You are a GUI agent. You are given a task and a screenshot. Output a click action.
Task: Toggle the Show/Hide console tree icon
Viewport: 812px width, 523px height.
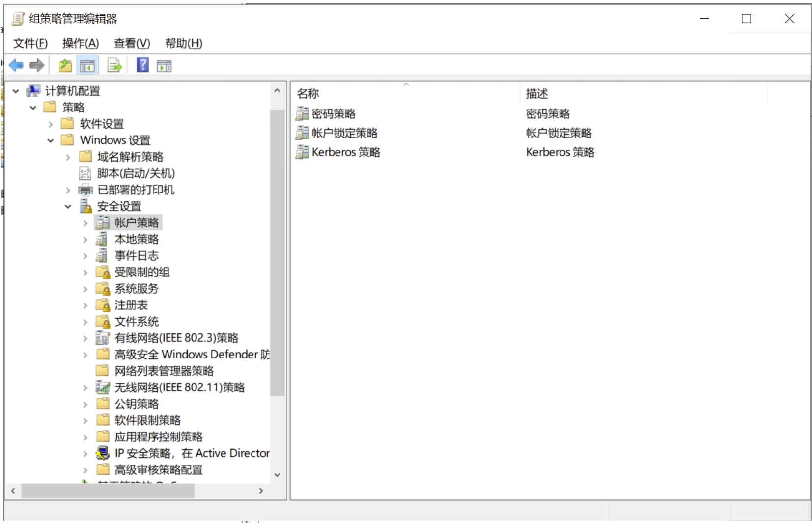click(x=87, y=65)
